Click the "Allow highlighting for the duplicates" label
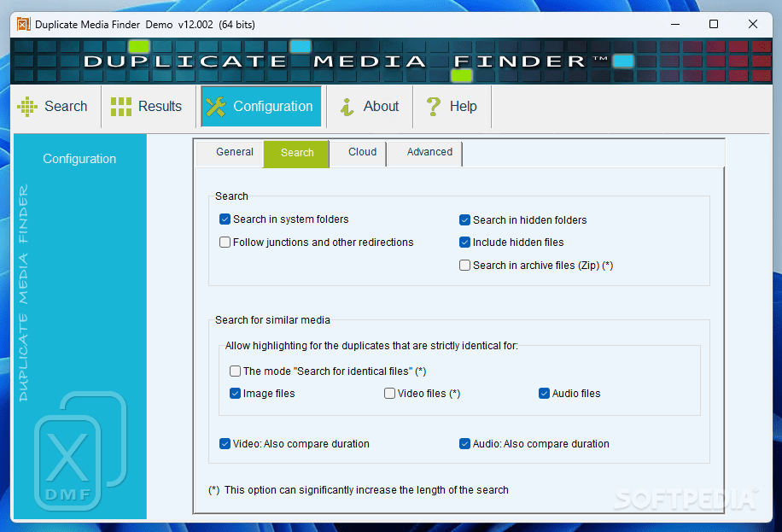 tap(371, 345)
